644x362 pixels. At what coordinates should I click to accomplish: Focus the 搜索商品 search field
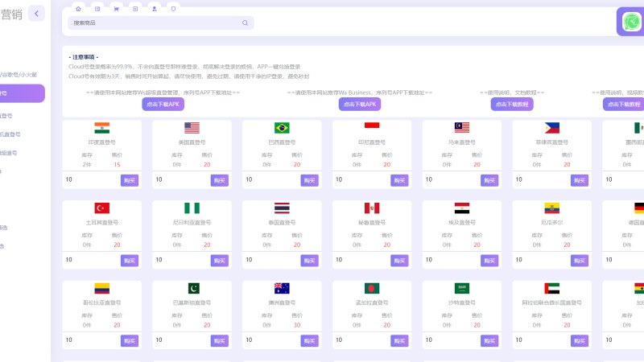[160, 23]
